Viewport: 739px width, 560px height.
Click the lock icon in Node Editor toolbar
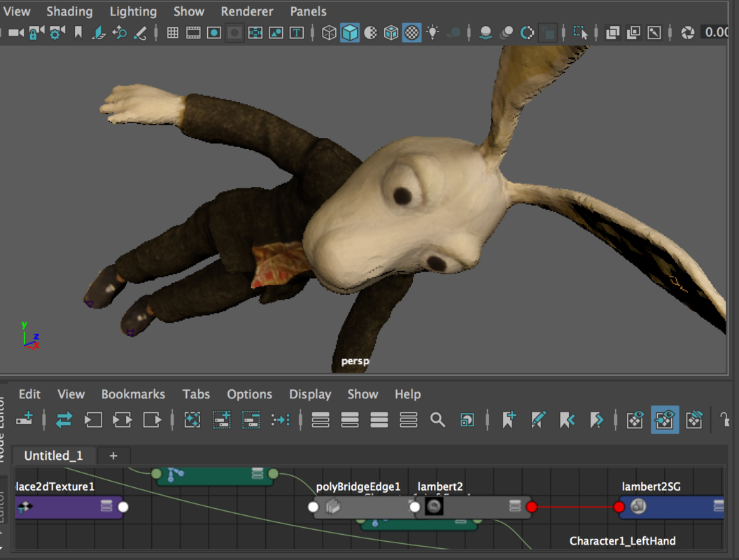point(725,420)
